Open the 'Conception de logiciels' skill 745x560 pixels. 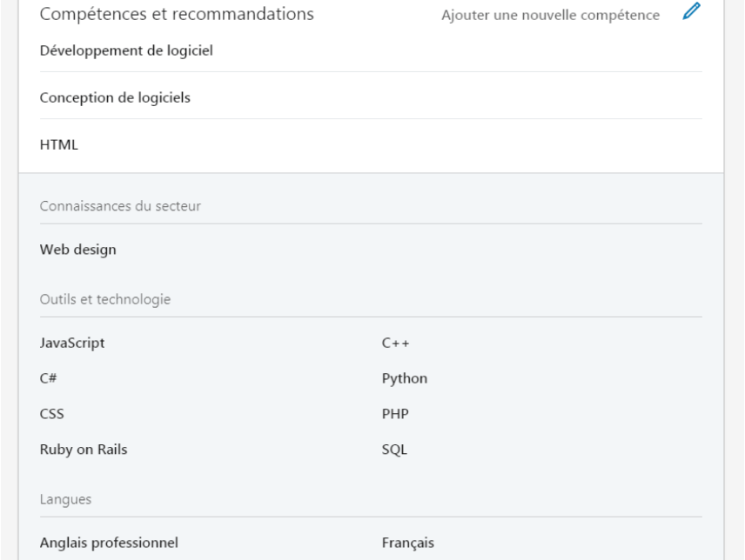tap(115, 97)
